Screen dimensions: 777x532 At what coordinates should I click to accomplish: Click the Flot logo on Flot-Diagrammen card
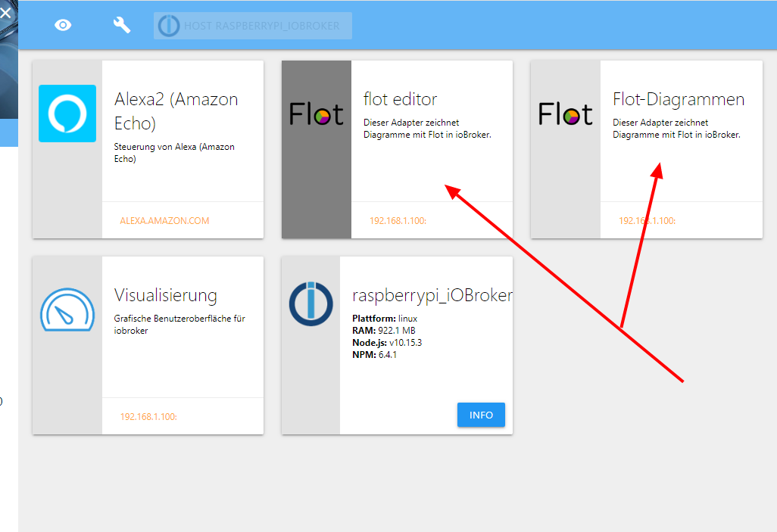click(566, 114)
